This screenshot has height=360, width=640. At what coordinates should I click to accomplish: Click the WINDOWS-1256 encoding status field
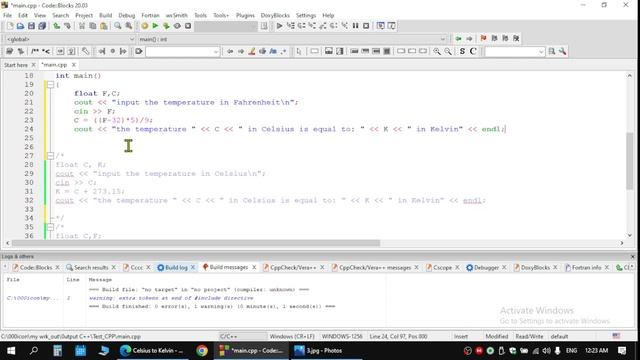click(x=342, y=336)
